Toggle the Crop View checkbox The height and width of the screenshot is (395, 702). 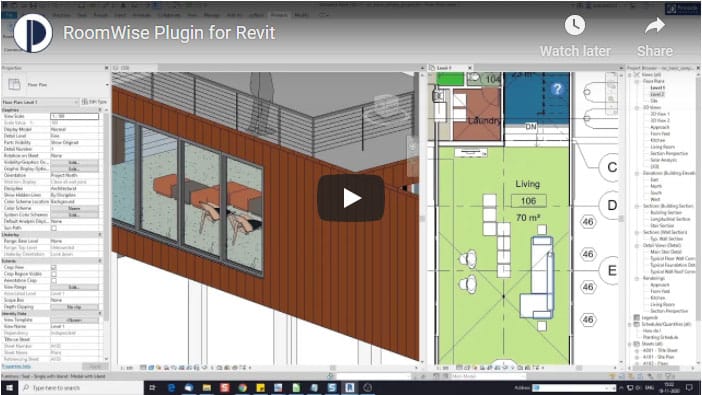54,267
